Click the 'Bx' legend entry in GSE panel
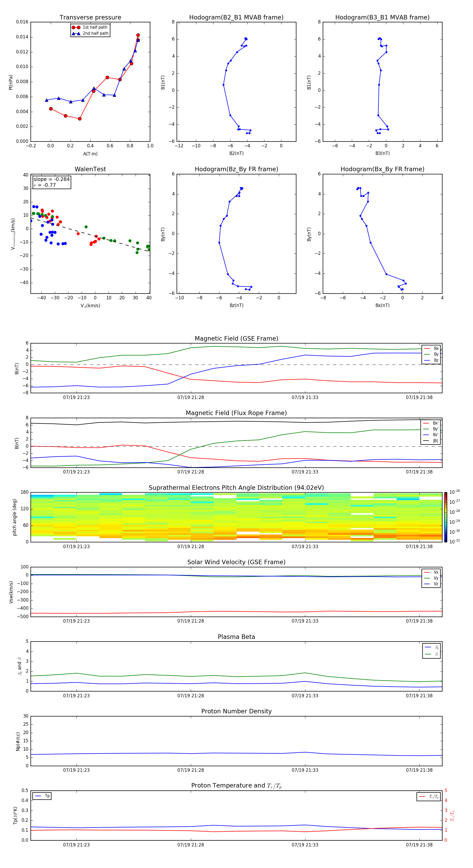The image size is (473, 868). pos(431,349)
